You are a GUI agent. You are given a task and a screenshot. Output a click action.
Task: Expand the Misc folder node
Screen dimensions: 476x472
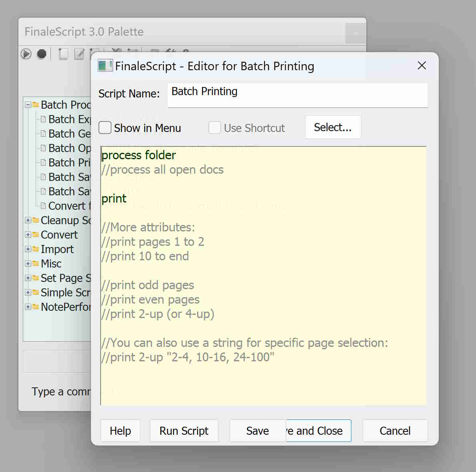tap(28, 263)
